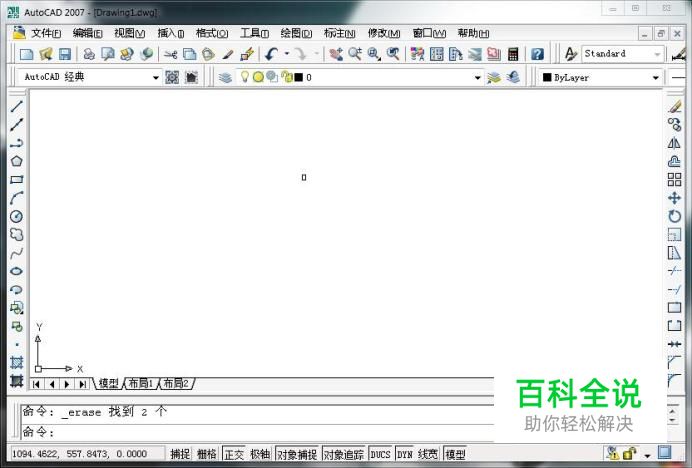Open status bar tray menu arrow

point(647,455)
